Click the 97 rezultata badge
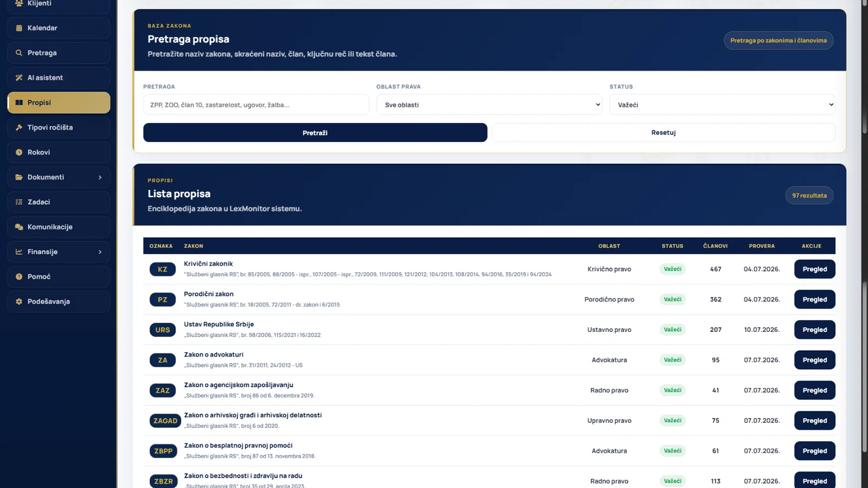 pos(809,196)
